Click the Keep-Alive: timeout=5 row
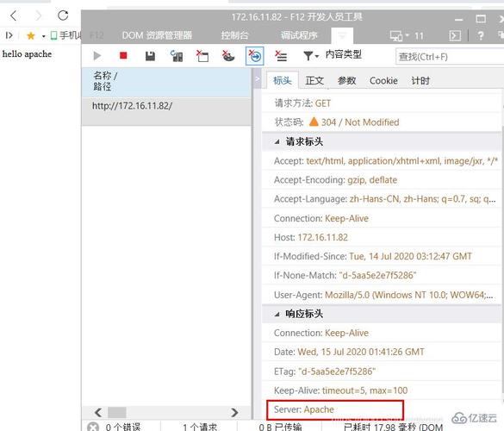The height and width of the screenshot is (431, 504). pyautogui.click(x=382, y=390)
